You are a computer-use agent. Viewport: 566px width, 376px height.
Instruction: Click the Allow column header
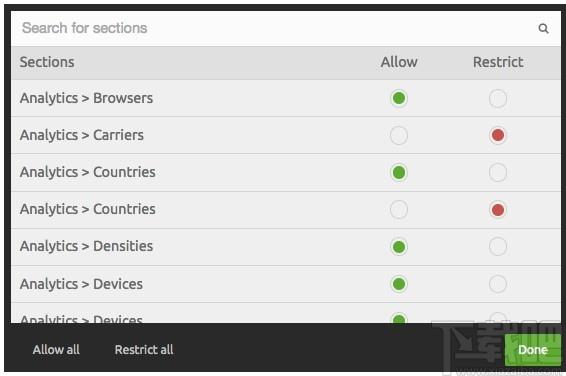click(x=399, y=62)
